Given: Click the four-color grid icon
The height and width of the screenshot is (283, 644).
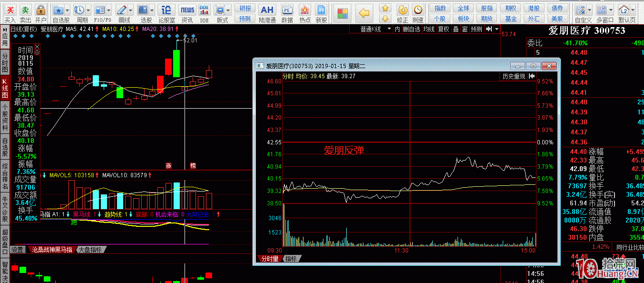Looking at the screenshot, I should pyautogui.click(x=343, y=13).
